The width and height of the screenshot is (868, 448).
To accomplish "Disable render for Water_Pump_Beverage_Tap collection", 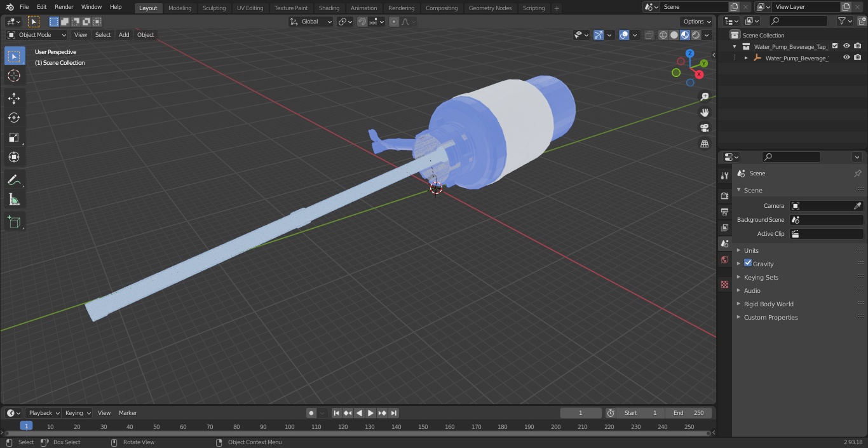I will click(858, 46).
